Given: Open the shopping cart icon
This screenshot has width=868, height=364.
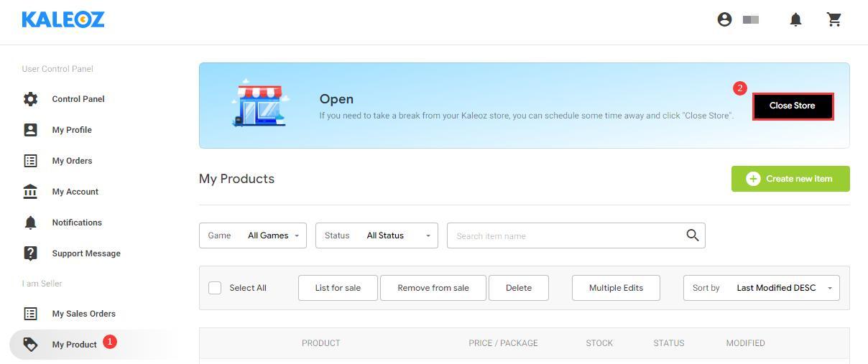Looking at the screenshot, I should 834,19.
